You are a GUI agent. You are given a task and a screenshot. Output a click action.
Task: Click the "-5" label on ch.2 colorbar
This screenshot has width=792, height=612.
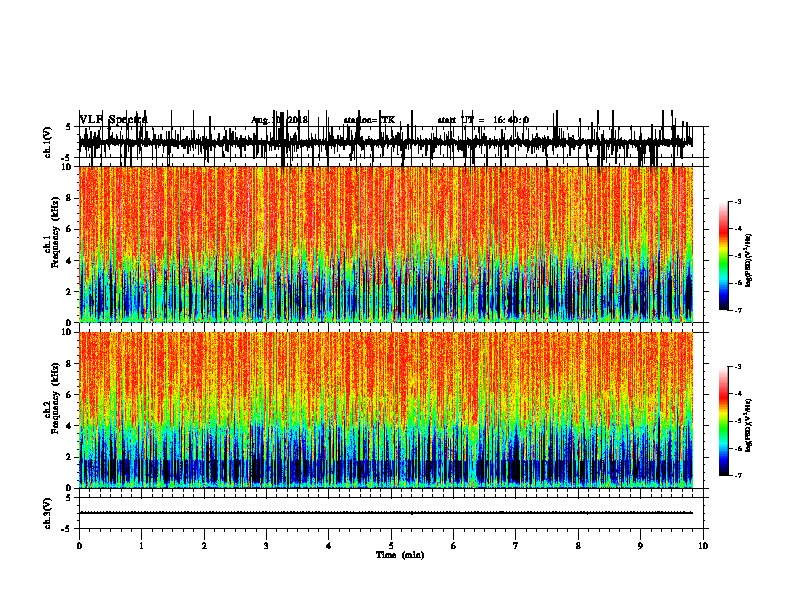point(737,421)
